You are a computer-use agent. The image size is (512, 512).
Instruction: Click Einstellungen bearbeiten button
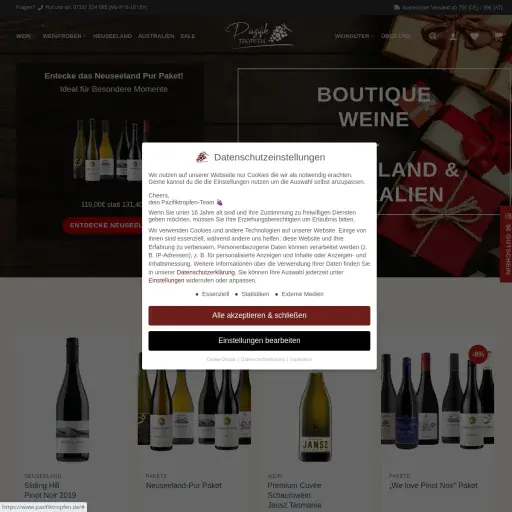pyautogui.click(x=259, y=341)
